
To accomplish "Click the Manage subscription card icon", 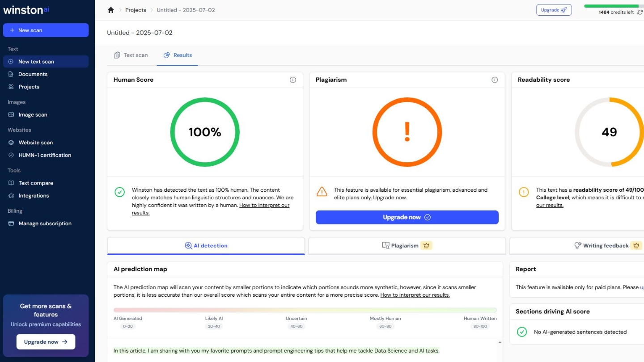I will tap(11, 223).
